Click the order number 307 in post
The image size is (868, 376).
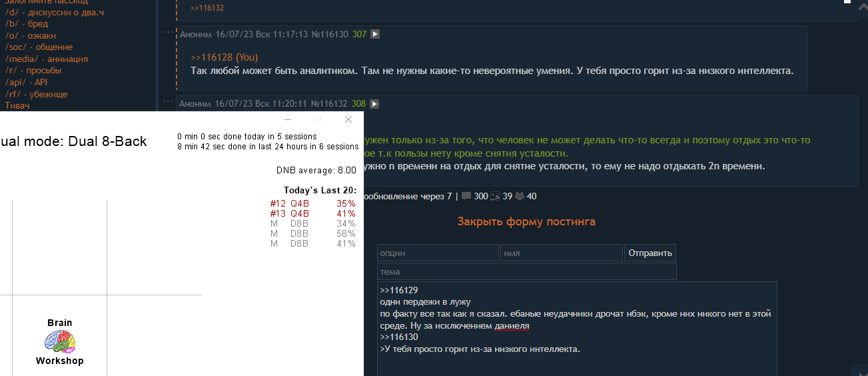click(x=359, y=34)
